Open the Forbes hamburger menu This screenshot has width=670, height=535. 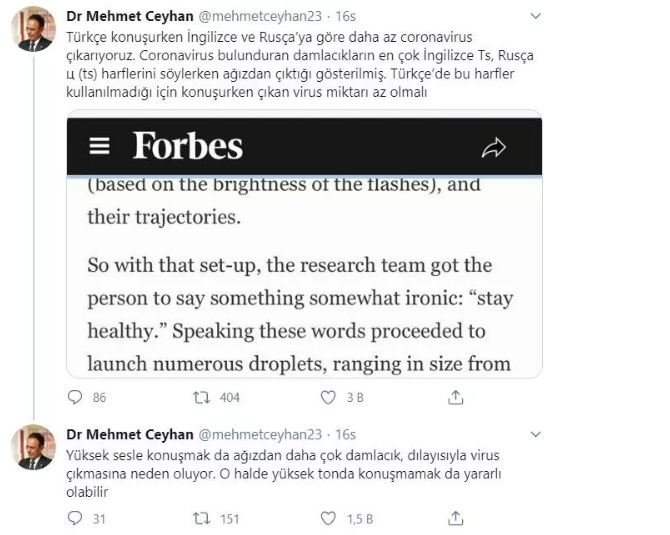point(99,146)
